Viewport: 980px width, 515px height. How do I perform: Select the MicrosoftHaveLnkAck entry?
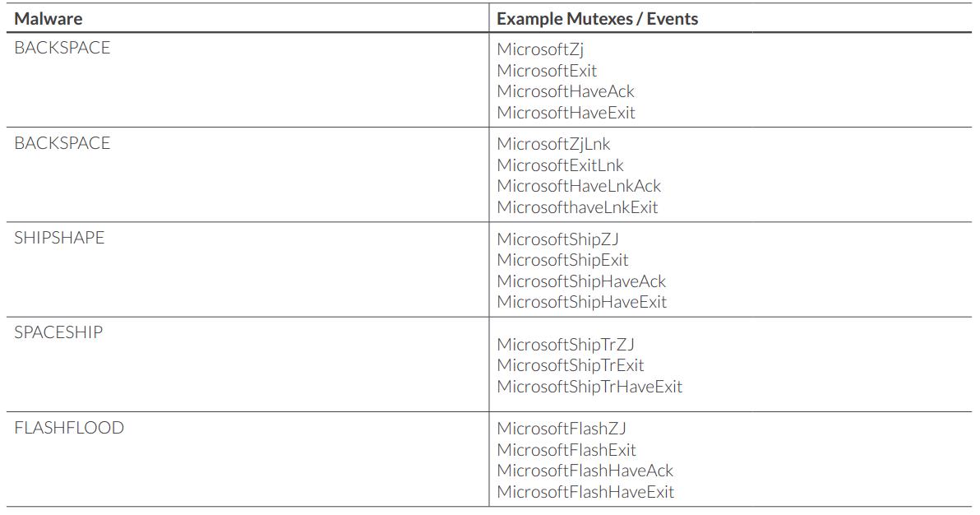tap(579, 186)
